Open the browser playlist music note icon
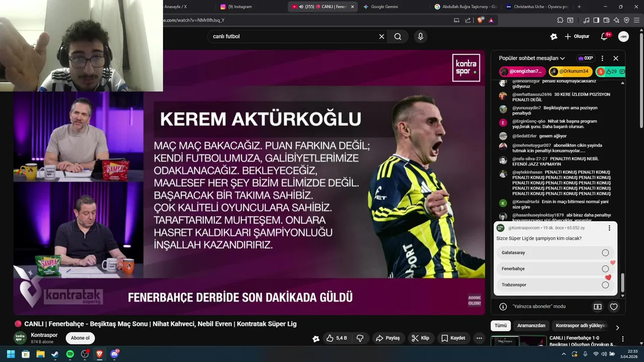The image size is (644, 362). tap(586, 20)
